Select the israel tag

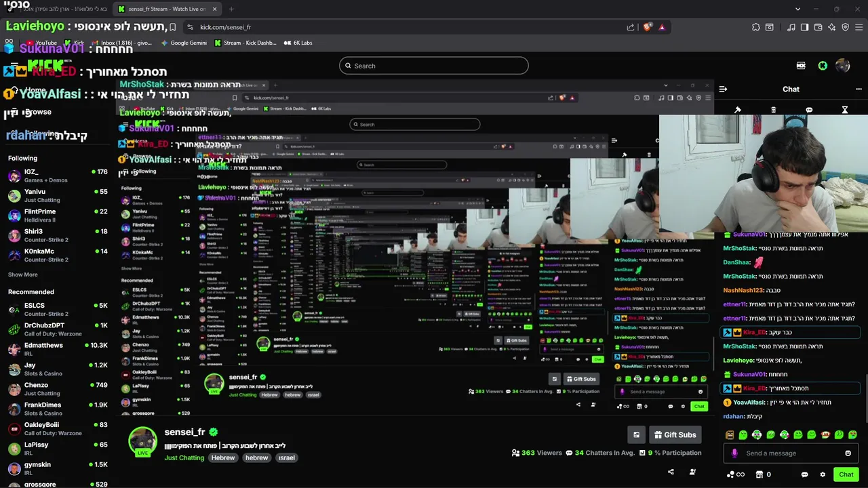(287, 457)
